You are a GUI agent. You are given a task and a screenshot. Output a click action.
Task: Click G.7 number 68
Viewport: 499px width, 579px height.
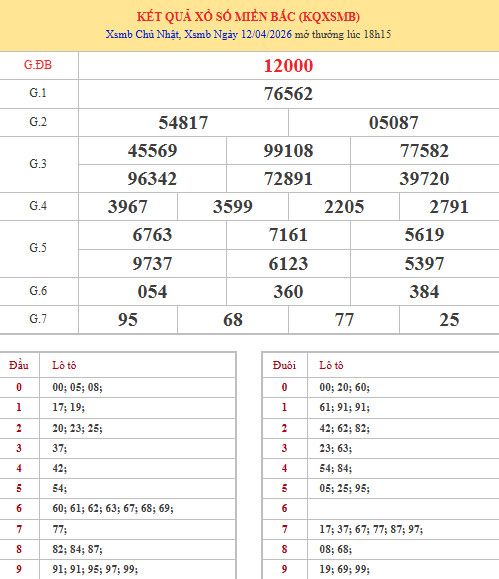(233, 320)
